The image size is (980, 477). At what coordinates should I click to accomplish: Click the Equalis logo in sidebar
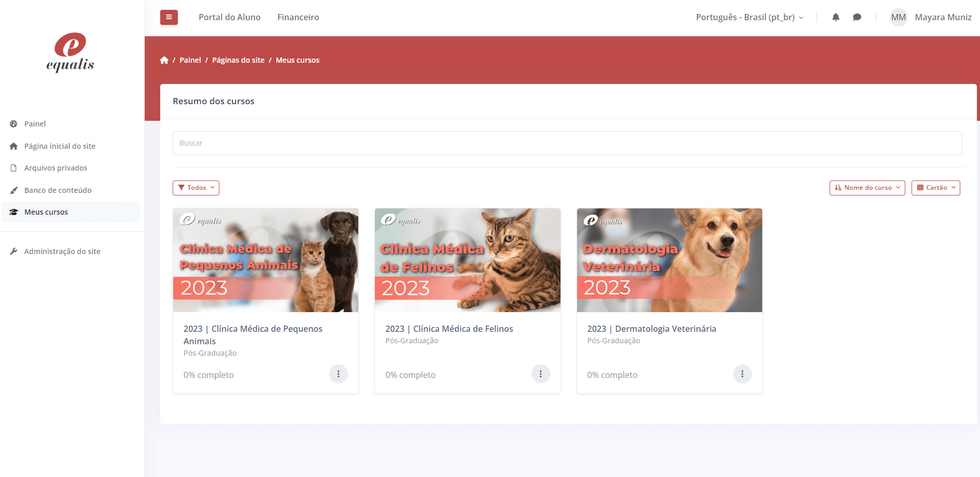[70, 52]
